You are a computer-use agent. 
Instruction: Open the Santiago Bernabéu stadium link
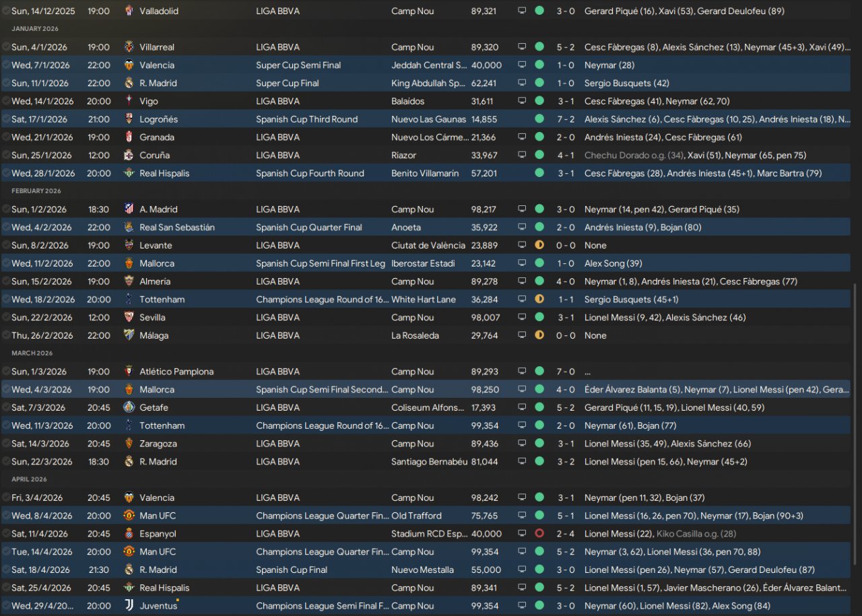tap(429, 462)
